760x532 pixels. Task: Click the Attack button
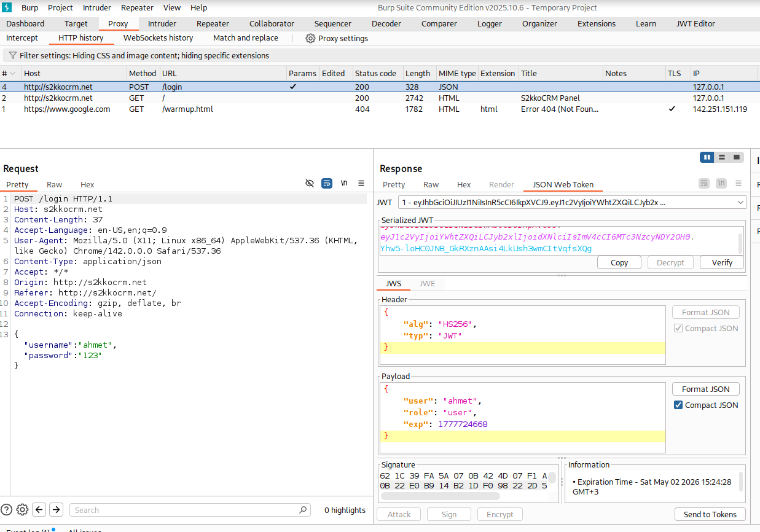coord(399,514)
